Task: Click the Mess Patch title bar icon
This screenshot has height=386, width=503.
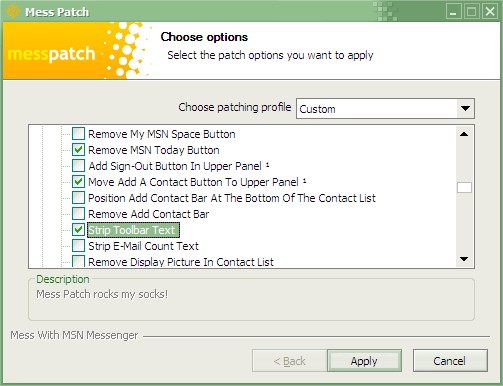Action: tap(13, 11)
